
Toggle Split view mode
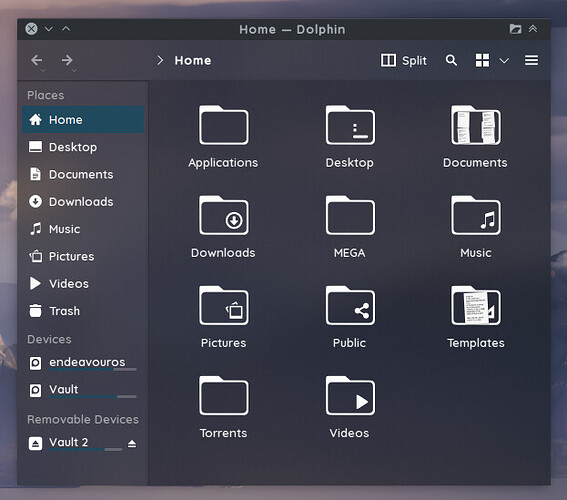(x=404, y=60)
